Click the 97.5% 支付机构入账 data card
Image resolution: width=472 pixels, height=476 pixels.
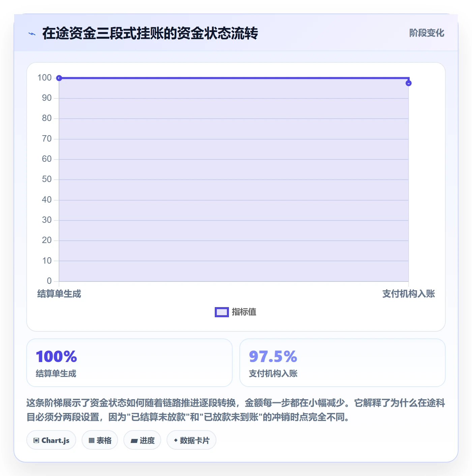[x=342, y=363]
